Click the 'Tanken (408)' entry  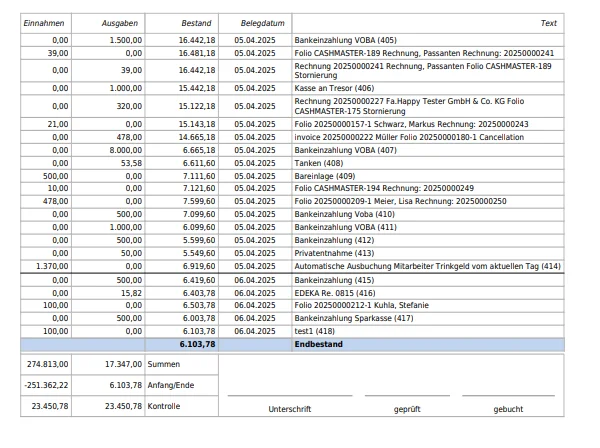(319, 163)
